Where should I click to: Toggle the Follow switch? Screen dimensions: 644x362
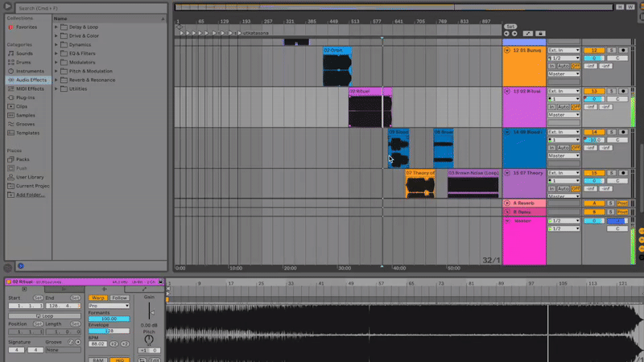pyautogui.click(x=119, y=298)
